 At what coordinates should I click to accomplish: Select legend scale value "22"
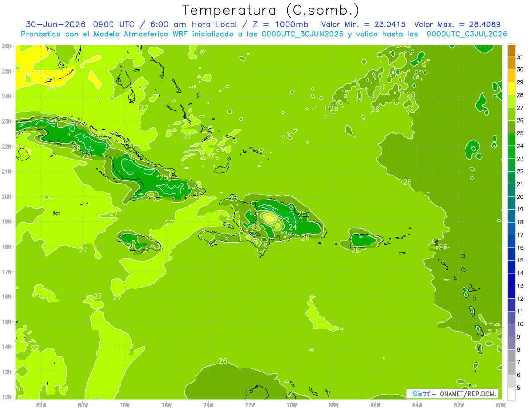520,171
